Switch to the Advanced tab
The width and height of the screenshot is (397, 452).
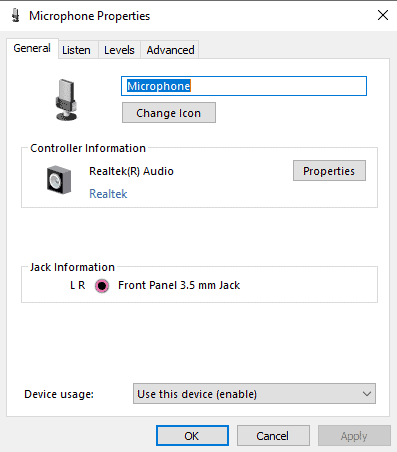click(x=170, y=50)
